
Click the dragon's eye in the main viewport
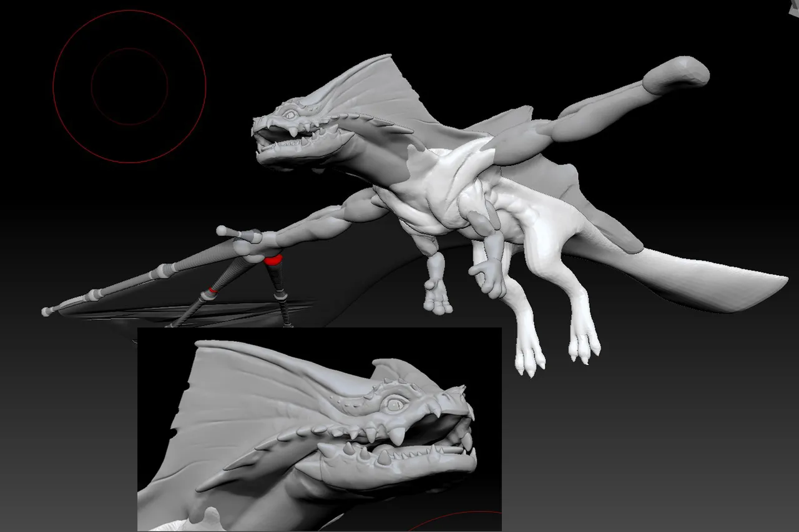[x=290, y=115]
